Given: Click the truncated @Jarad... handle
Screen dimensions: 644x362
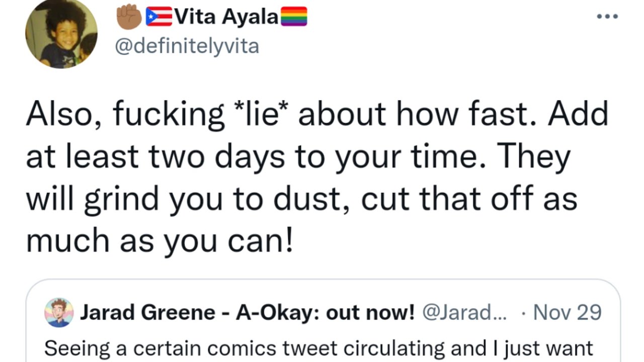Looking at the screenshot, I should click(465, 312).
